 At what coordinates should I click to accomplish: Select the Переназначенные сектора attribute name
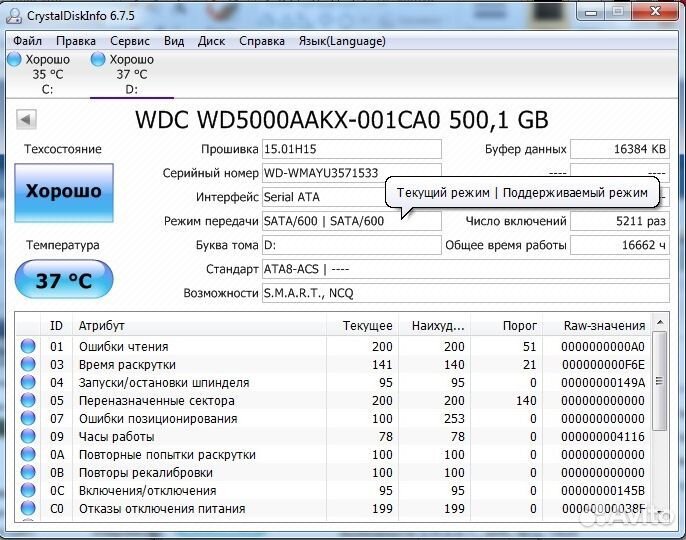pos(157,400)
